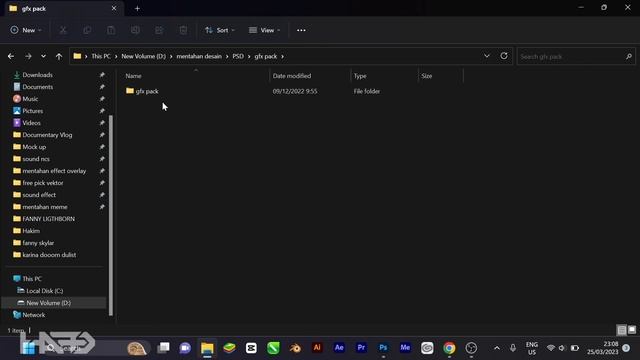640x360 pixels.
Task: Select the gfx pack folder row
Action: click(292, 91)
